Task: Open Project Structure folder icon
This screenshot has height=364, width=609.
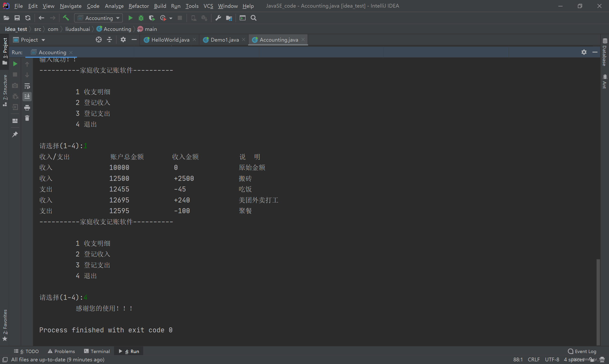Action: [x=229, y=18]
